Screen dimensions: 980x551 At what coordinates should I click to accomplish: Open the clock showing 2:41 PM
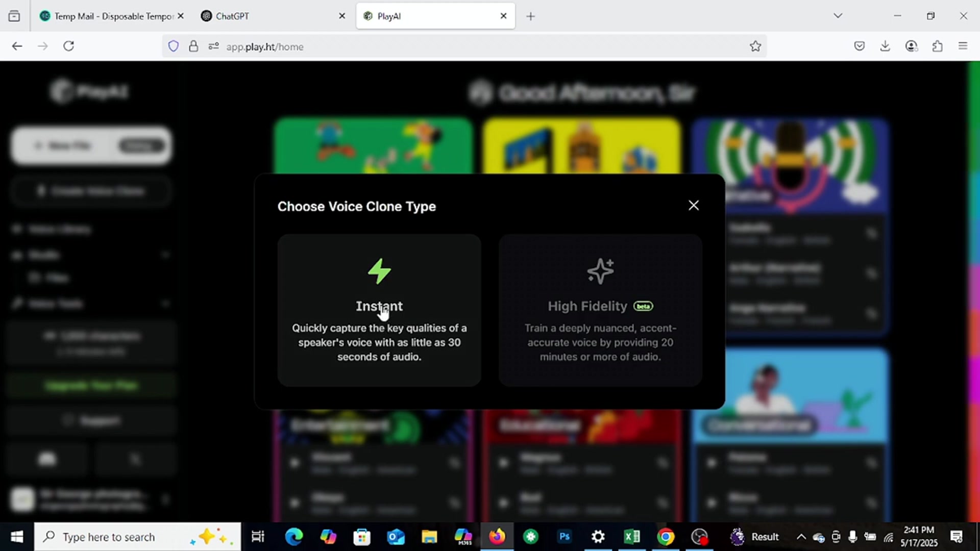[x=919, y=537]
